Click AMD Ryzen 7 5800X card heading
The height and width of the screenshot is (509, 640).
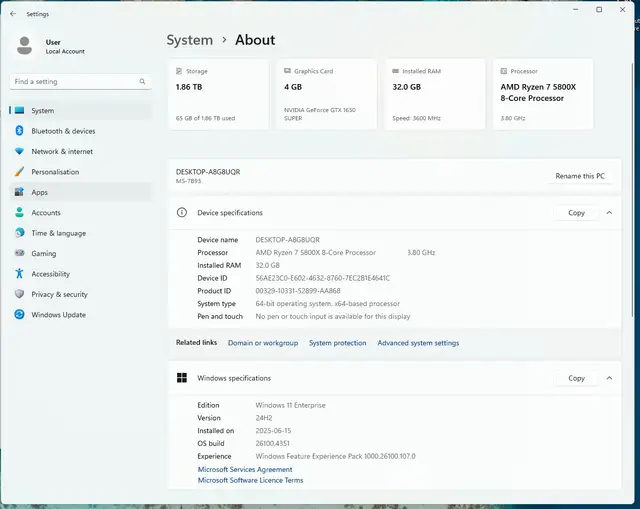click(538, 93)
